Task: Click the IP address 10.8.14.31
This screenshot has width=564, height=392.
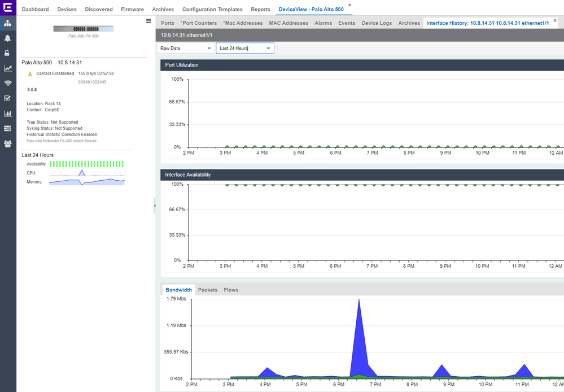Action: click(x=70, y=62)
